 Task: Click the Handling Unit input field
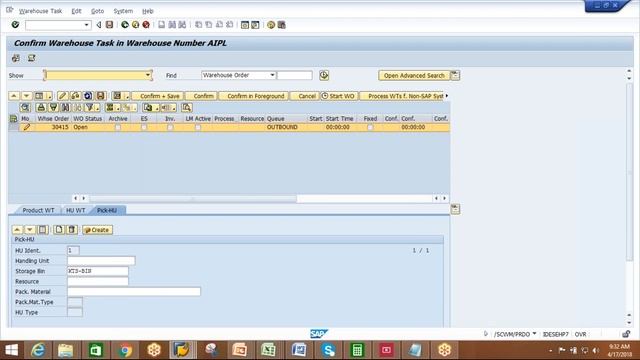tap(101, 260)
